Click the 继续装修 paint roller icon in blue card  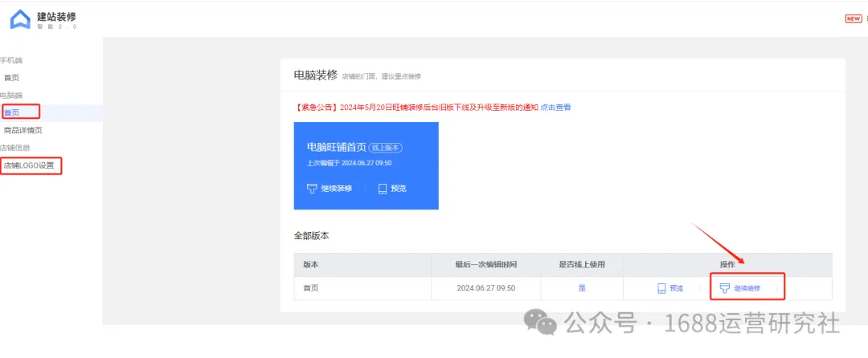pos(312,189)
